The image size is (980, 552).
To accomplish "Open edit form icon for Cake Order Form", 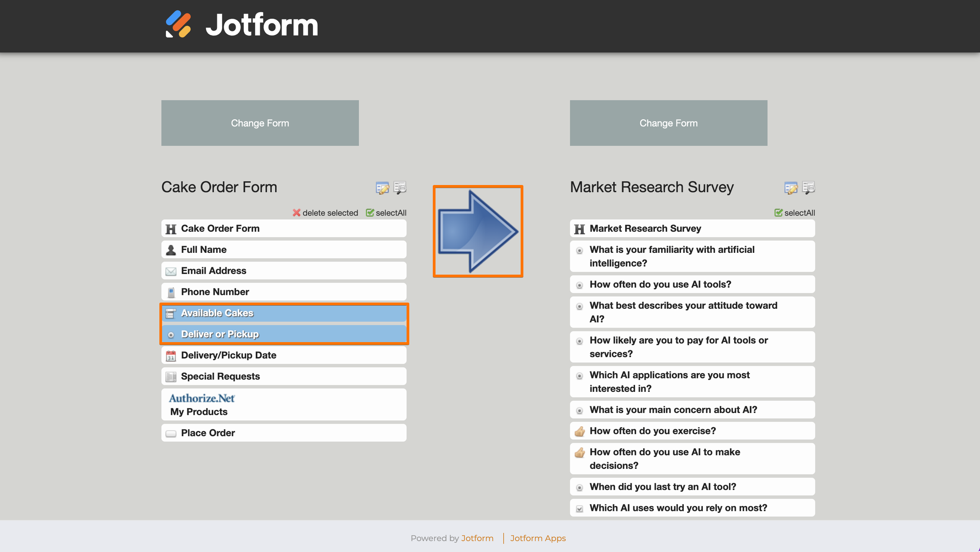I will pos(382,188).
